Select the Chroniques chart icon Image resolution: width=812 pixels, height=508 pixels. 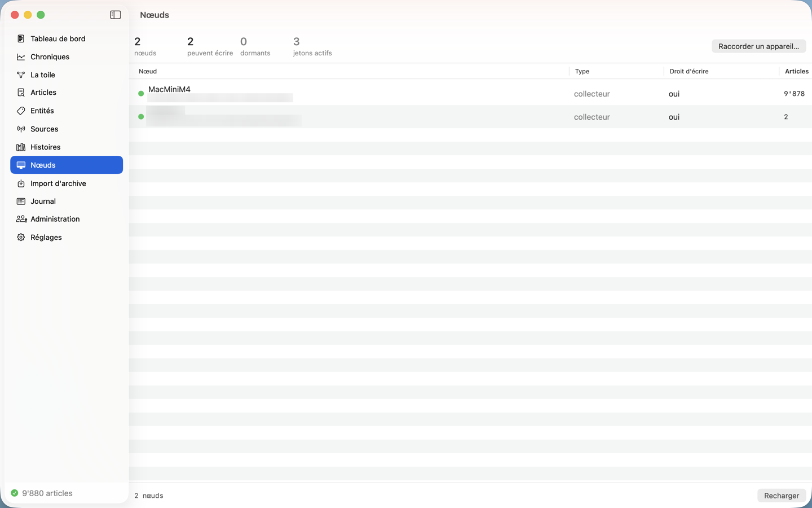[21, 56]
